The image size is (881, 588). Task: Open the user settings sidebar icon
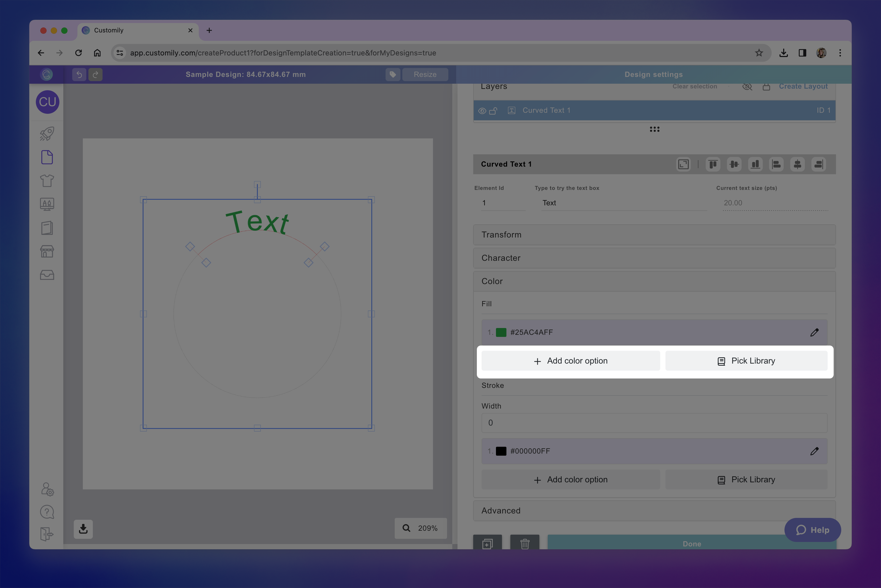(x=47, y=489)
